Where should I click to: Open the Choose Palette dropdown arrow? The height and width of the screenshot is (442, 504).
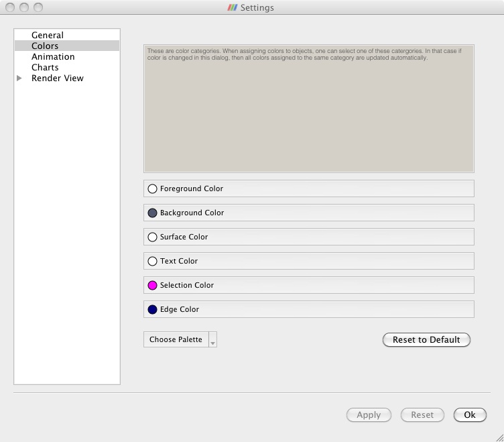212,339
